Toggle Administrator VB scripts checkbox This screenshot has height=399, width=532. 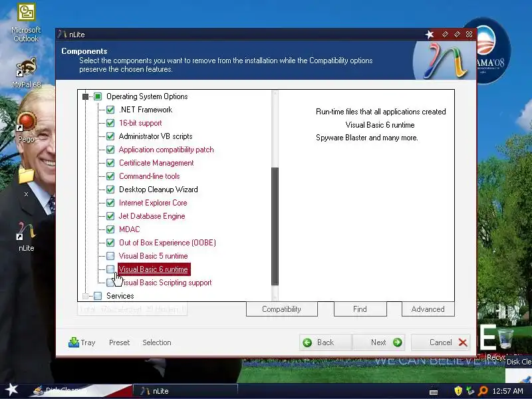point(110,136)
